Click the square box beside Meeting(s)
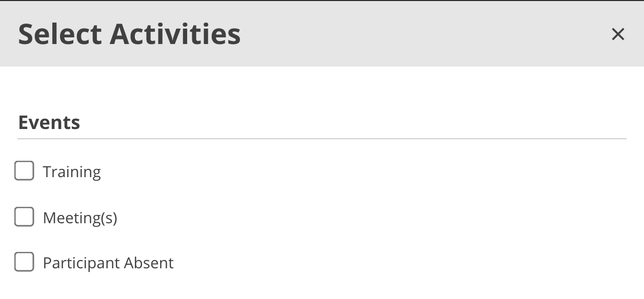Image resolution: width=644 pixels, height=299 pixels. tap(24, 217)
